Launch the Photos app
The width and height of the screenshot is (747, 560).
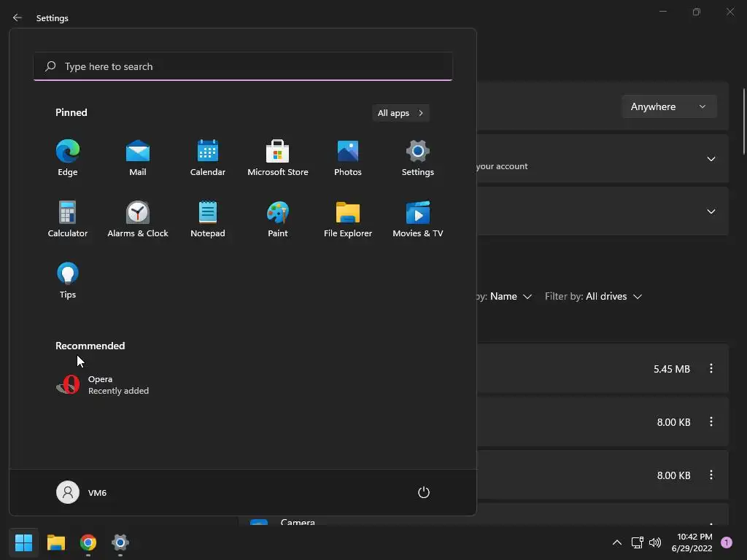348,158
